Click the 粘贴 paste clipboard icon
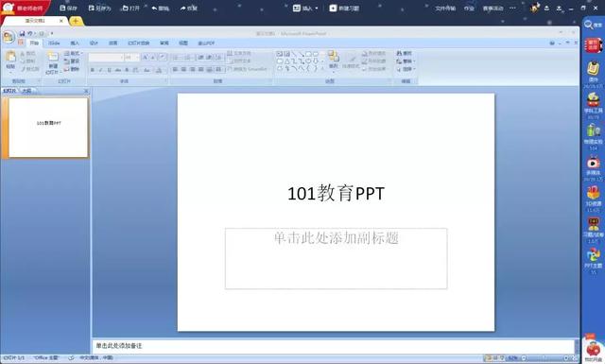This screenshot has width=605, height=364. coord(10,57)
